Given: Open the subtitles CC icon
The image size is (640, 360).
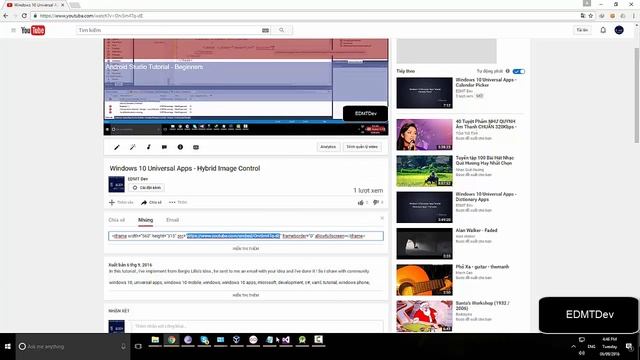Looking at the screenshot, I should point(196,147).
